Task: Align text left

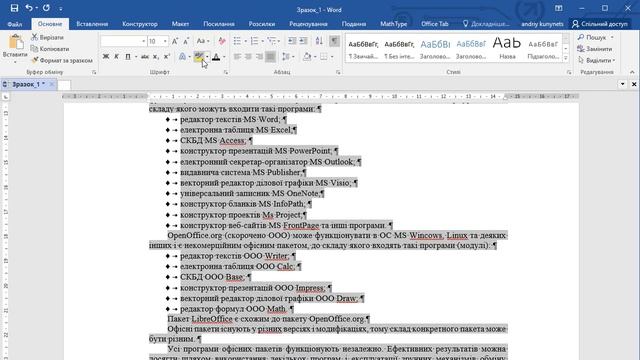Action: pyautogui.click(x=237, y=57)
